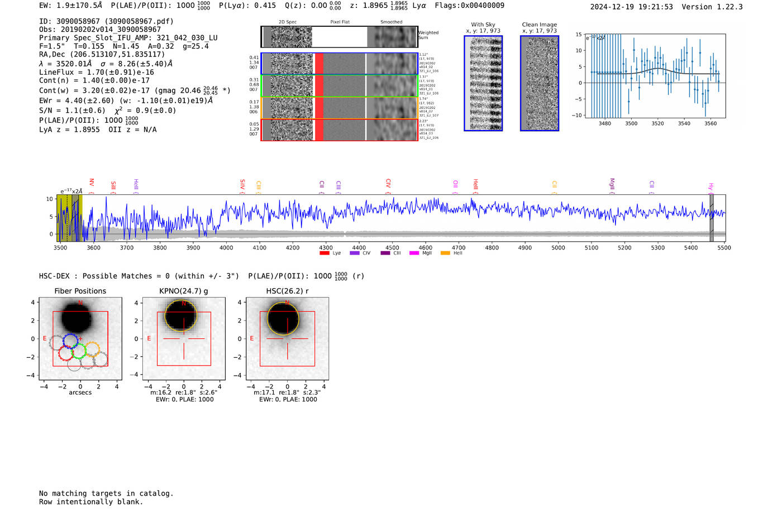
Task: Click the Q(z): 0.00 header value
Action: click(313, 6)
